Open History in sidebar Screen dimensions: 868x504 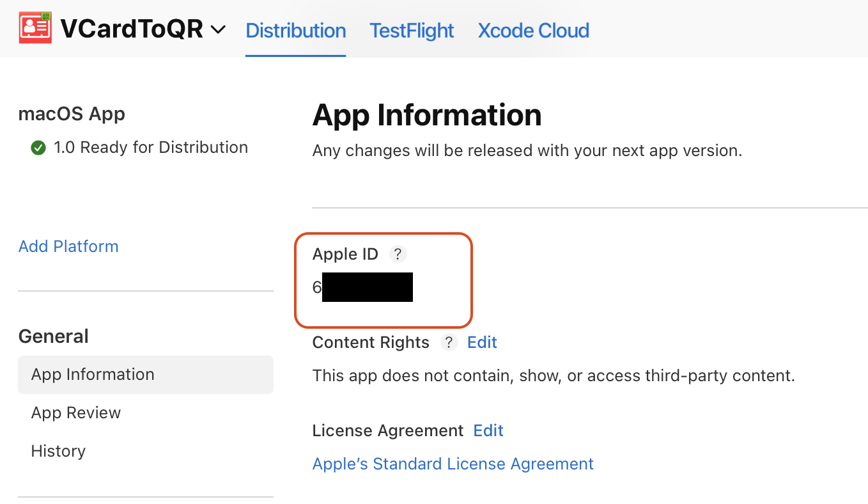(x=58, y=451)
